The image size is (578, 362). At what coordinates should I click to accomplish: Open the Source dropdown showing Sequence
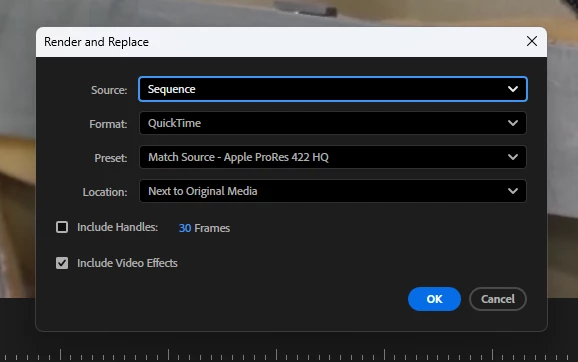(x=333, y=89)
